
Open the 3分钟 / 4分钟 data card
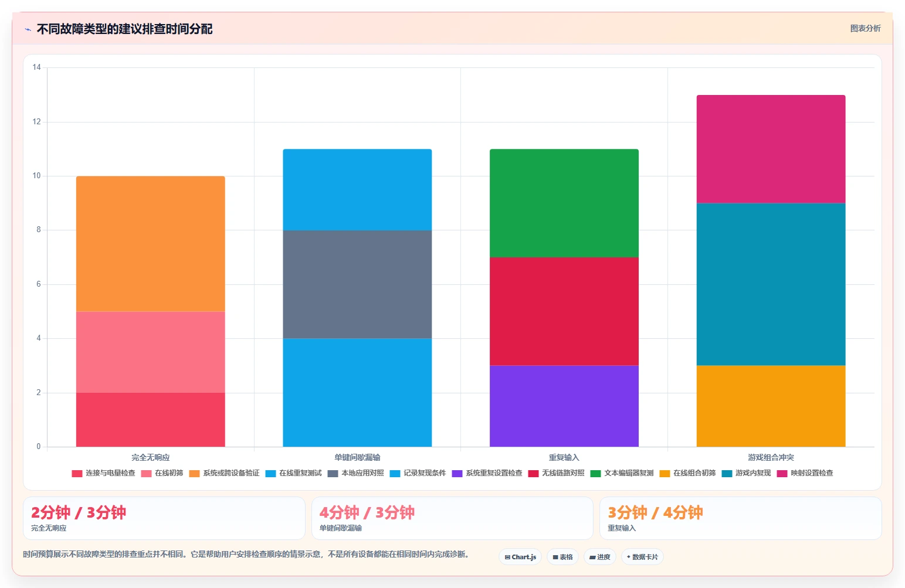[x=741, y=518]
